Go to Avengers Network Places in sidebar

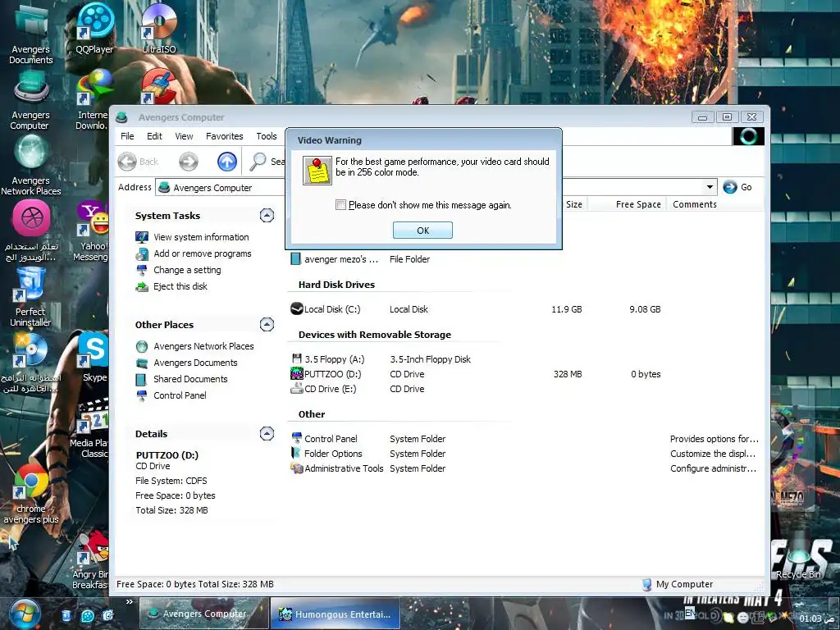coord(203,347)
